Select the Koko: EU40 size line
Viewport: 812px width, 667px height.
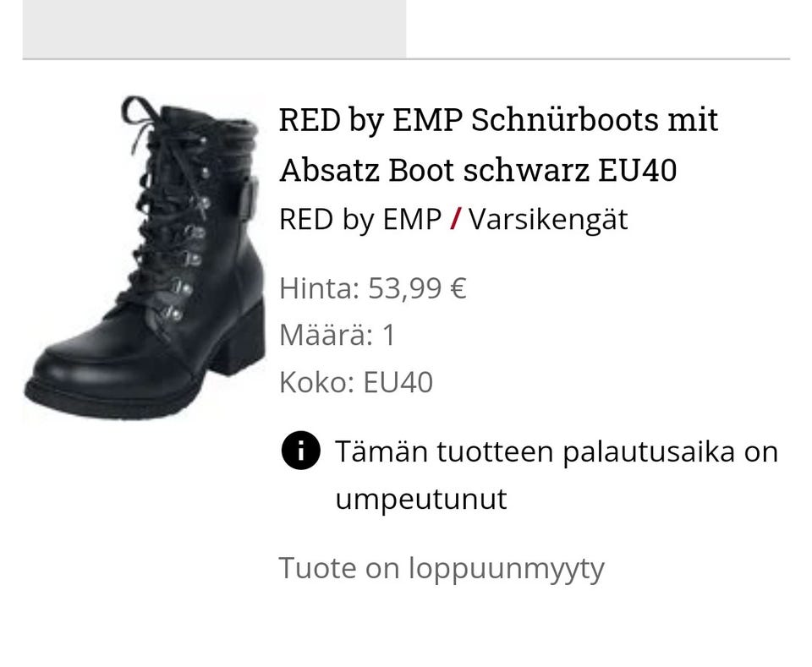click(356, 382)
